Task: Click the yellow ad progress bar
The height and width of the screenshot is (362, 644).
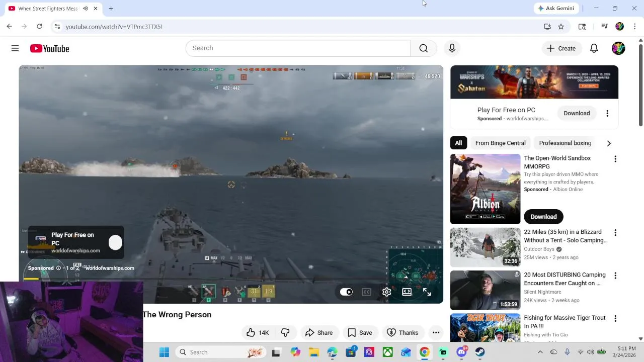Action: point(31,278)
